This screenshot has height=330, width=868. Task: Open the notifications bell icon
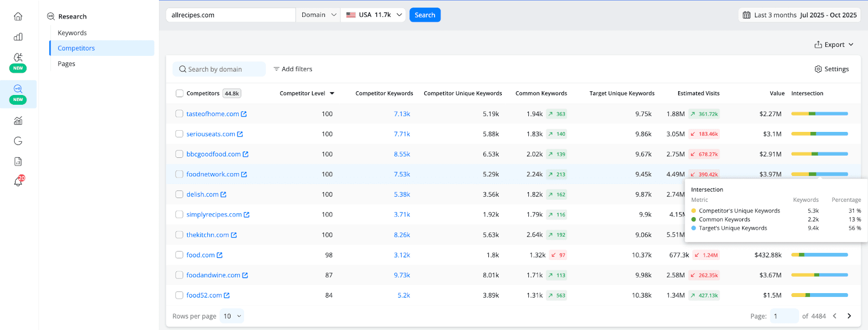point(18,182)
